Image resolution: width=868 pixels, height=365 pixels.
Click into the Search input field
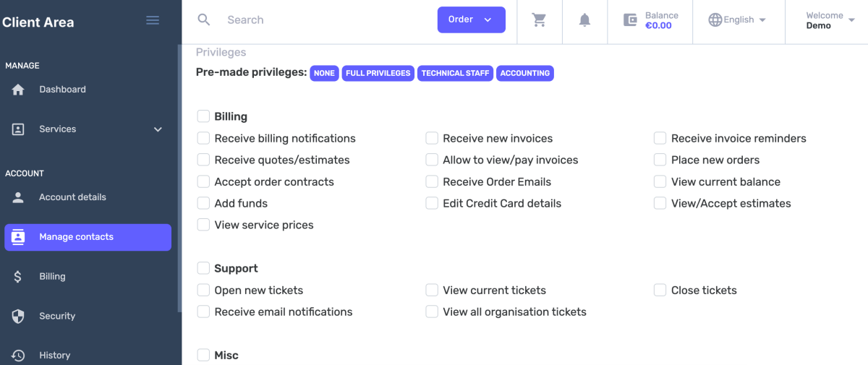[325, 20]
